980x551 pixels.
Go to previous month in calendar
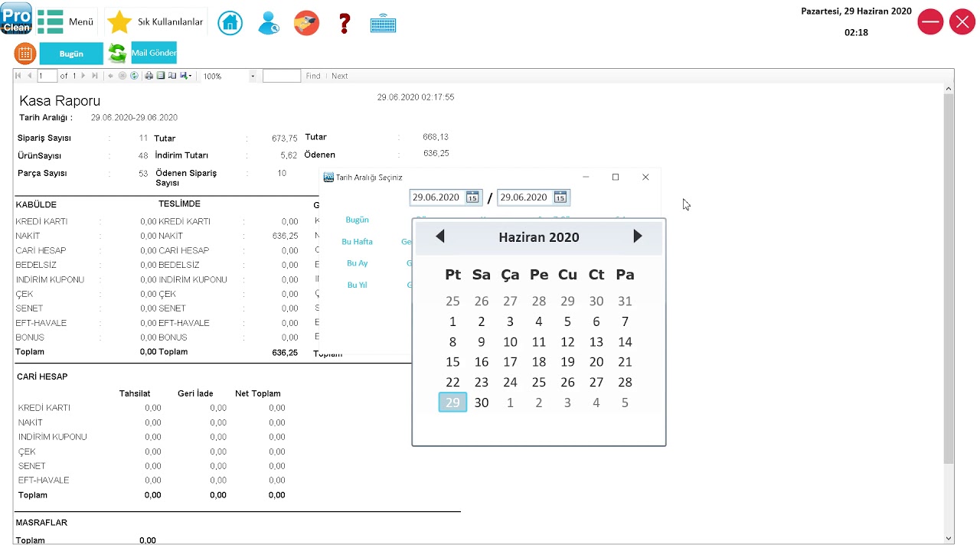coord(440,236)
